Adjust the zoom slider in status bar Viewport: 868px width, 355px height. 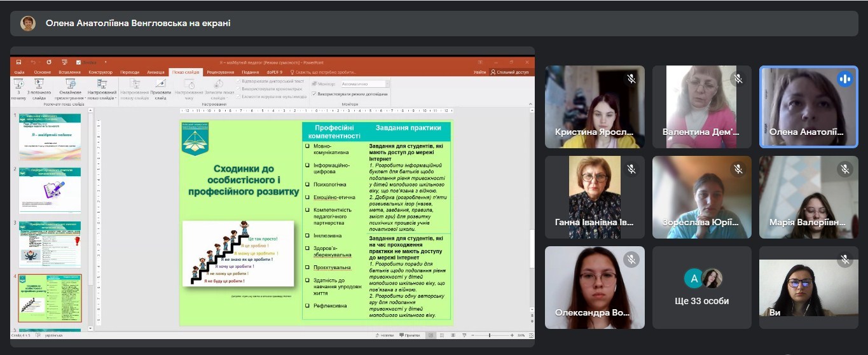click(490, 335)
